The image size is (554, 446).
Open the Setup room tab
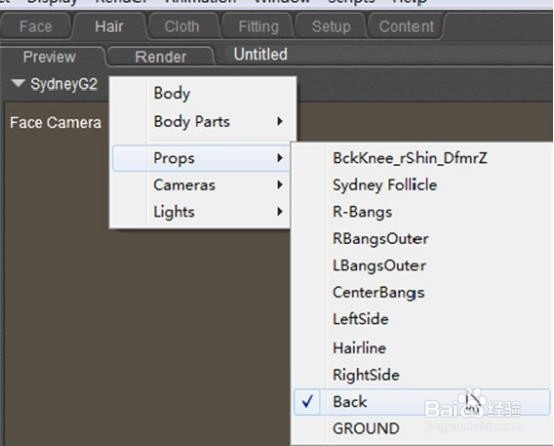(x=331, y=27)
